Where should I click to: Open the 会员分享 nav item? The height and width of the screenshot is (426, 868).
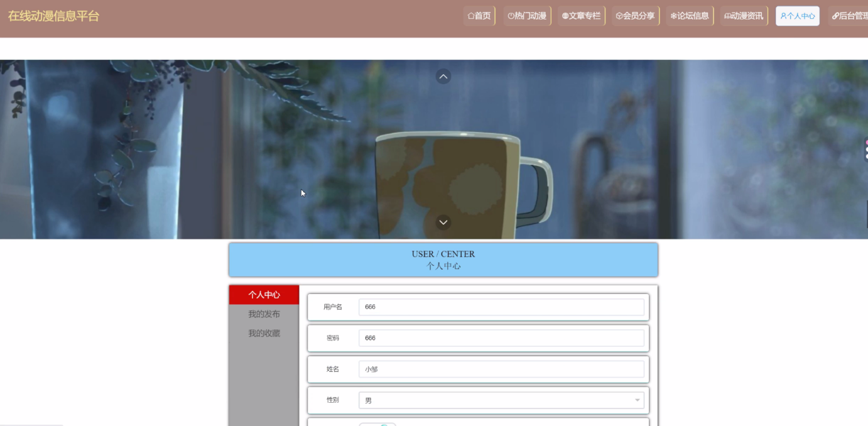(635, 16)
